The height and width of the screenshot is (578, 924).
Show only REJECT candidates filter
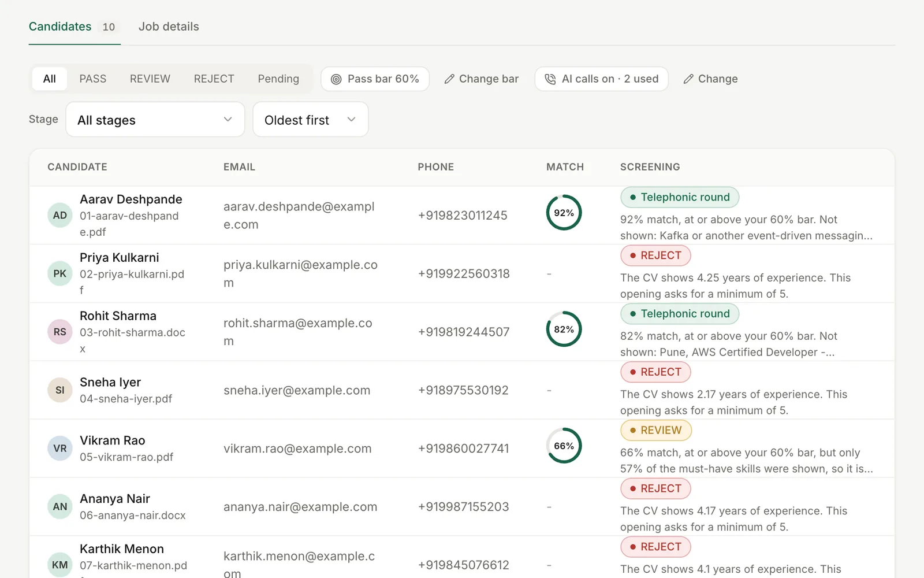[214, 79]
